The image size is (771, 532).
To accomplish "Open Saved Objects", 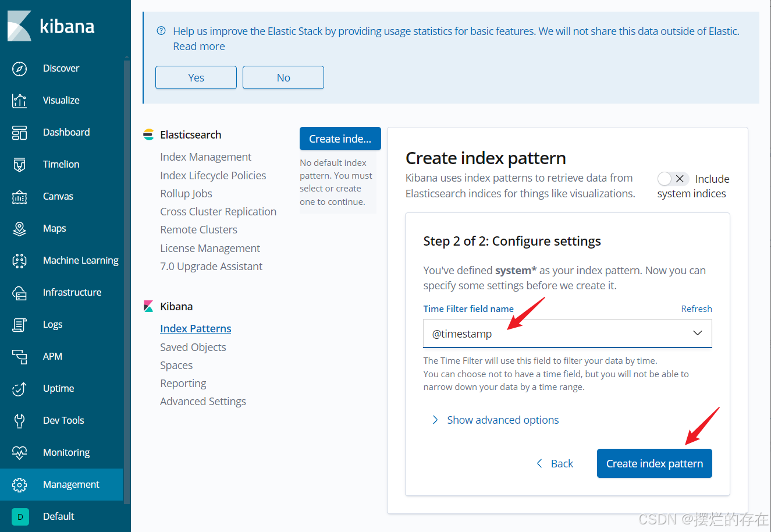I will (193, 347).
